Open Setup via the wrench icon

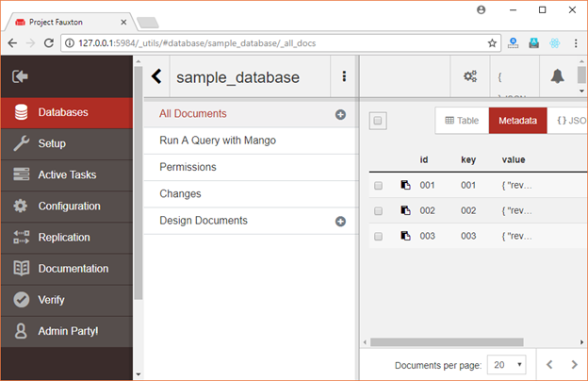point(21,143)
